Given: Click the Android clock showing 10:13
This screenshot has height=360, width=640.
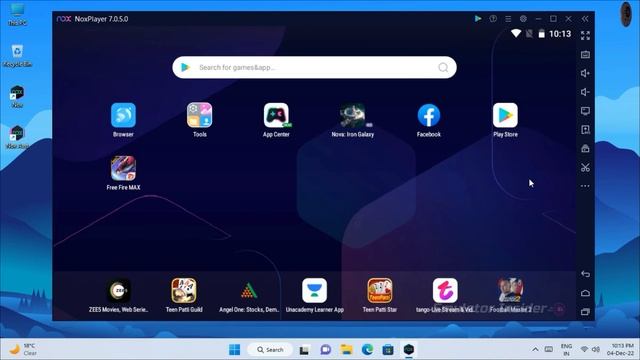Looking at the screenshot, I should [x=560, y=34].
